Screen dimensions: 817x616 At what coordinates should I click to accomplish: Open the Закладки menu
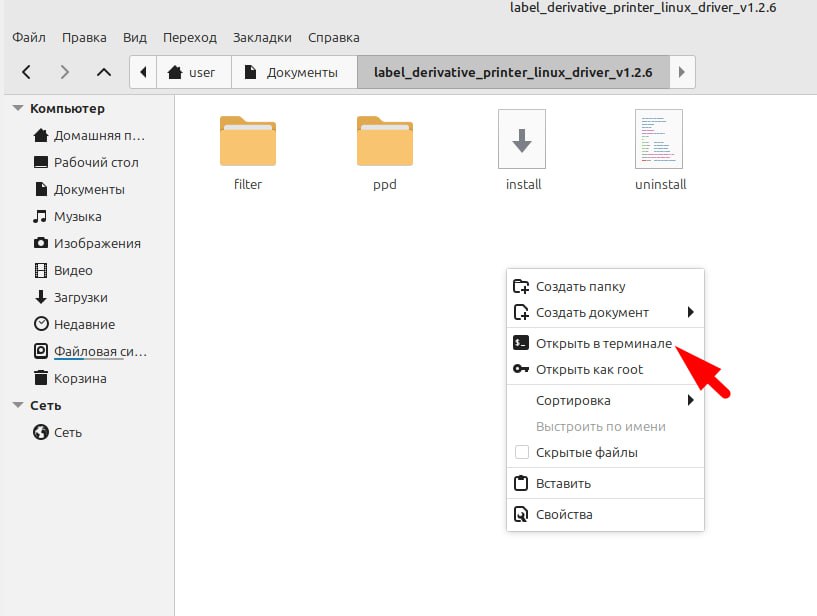(x=262, y=37)
